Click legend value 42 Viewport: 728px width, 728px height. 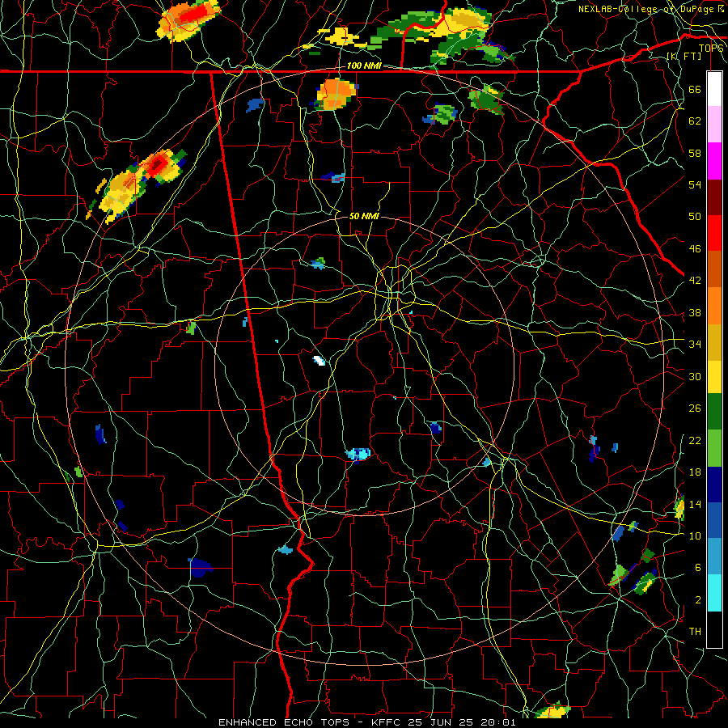(695, 281)
